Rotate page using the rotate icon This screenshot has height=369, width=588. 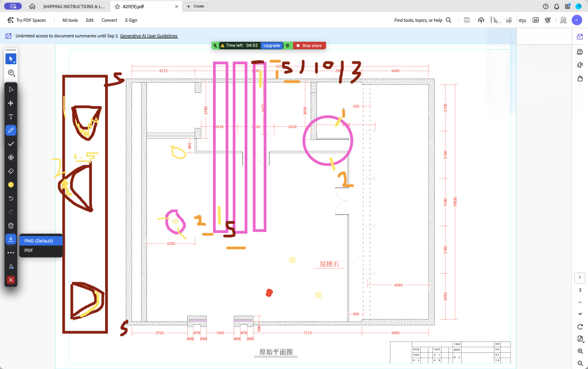(x=580, y=327)
